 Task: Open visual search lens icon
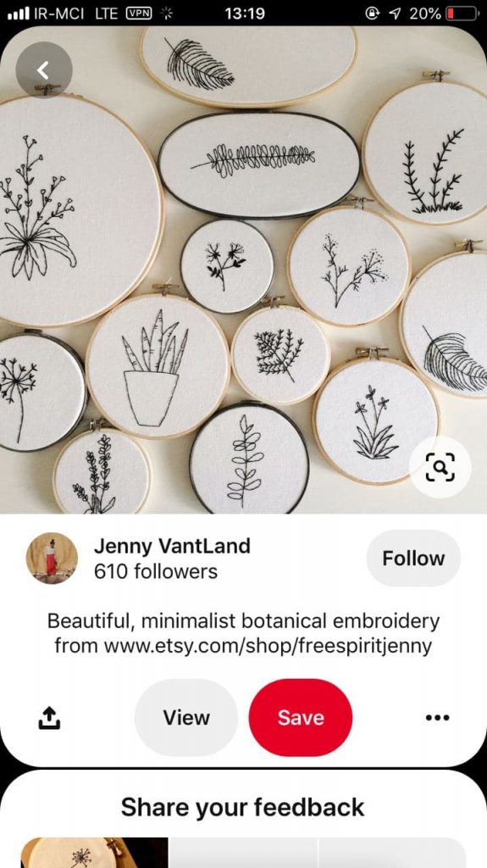(x=440, y=467)
